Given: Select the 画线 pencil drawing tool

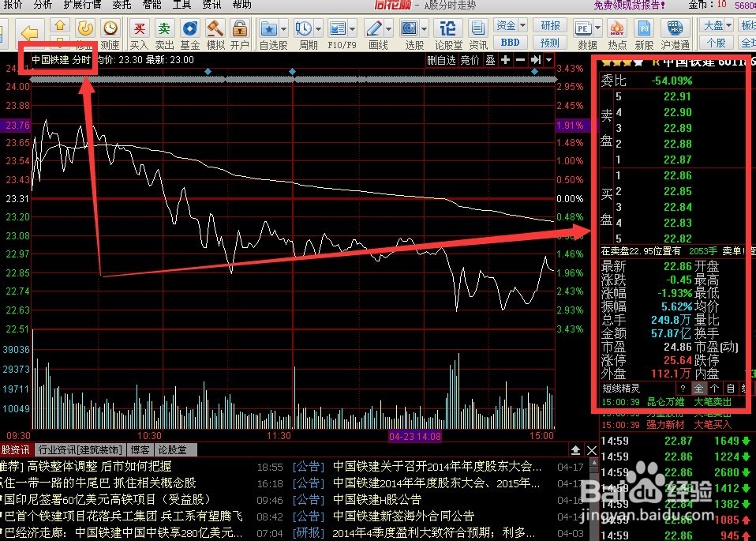Looking at the screenshot, I should [374, 29].
